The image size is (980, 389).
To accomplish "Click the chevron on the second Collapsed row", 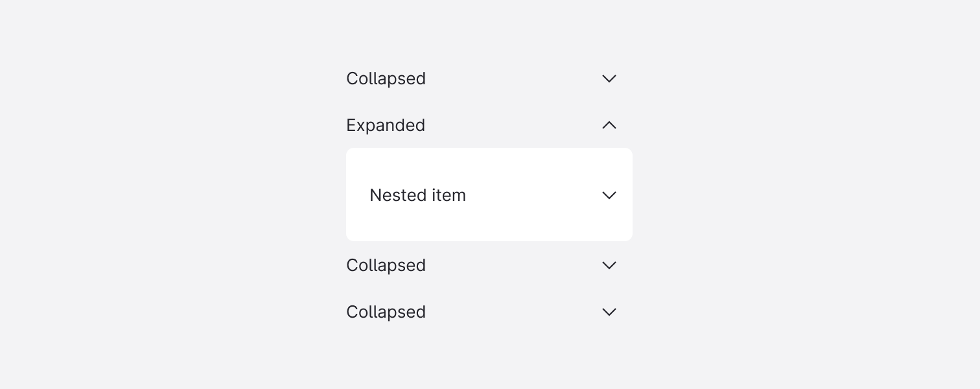I will (x=609, y=265).
